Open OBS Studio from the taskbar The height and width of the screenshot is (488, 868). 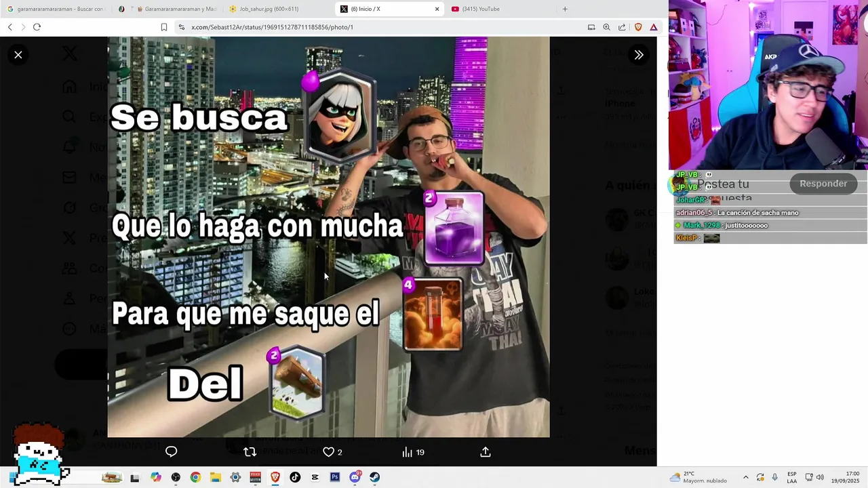(x=176, y=477)
